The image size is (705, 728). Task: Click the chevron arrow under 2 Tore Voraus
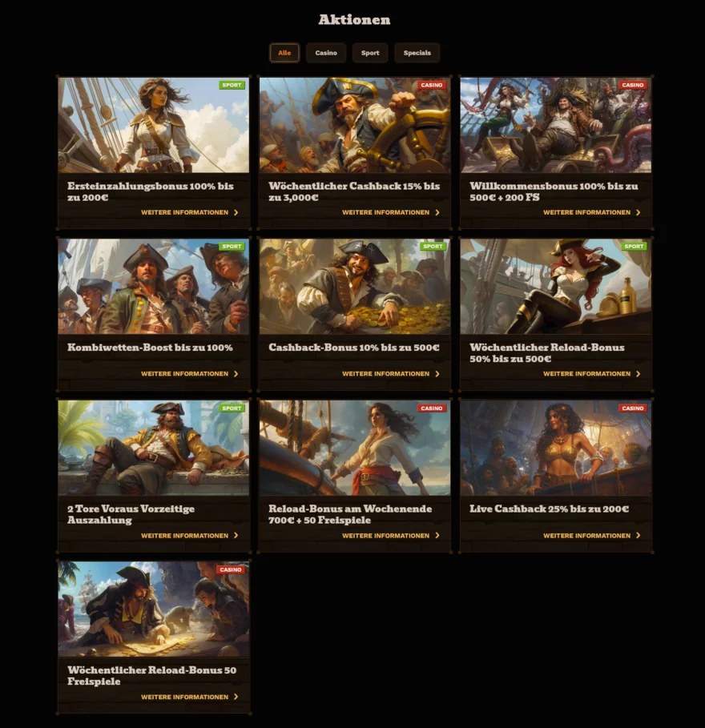[236, 535]
